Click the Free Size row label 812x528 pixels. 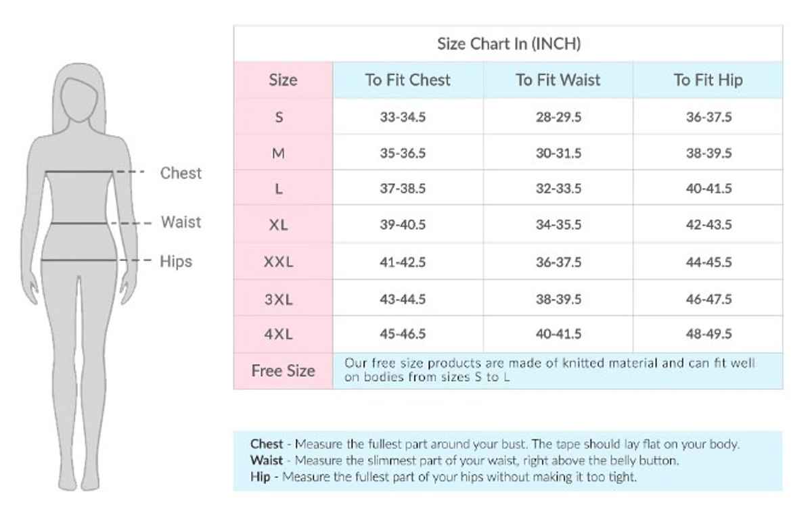click(x=283, y=370)
